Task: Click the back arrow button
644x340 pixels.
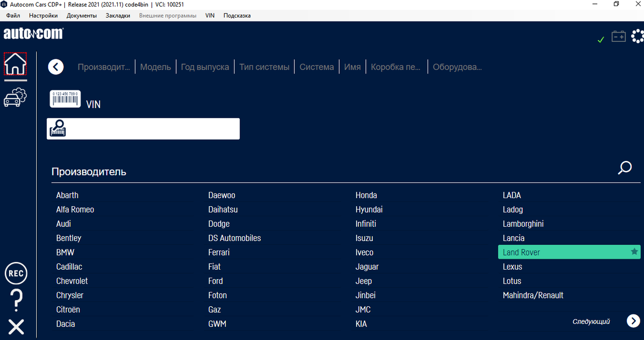Action: click(56, 66)
